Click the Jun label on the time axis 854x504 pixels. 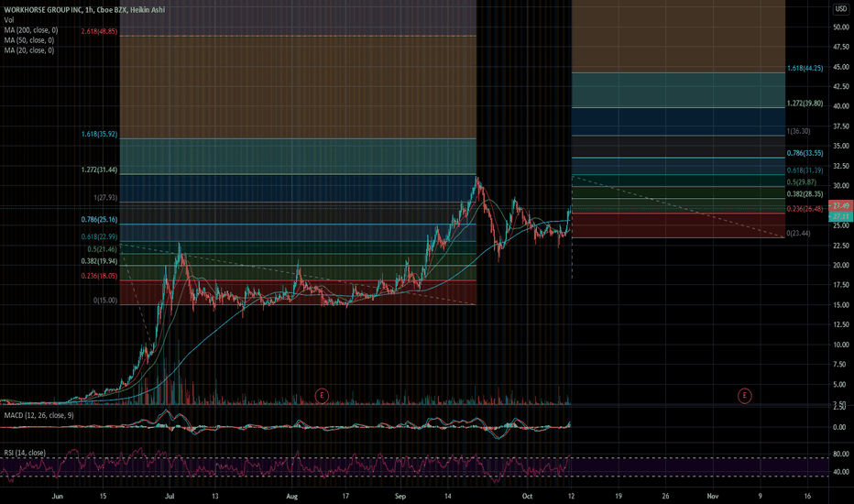pos(57,497)
